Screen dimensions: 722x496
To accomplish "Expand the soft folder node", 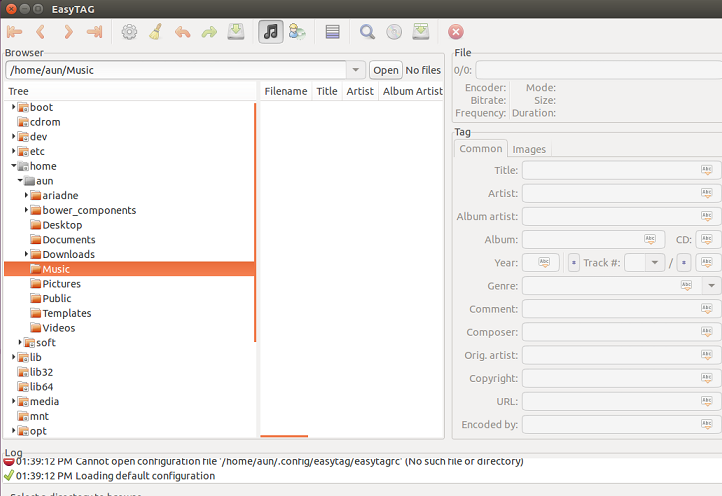I will click(x=20, y=342).
